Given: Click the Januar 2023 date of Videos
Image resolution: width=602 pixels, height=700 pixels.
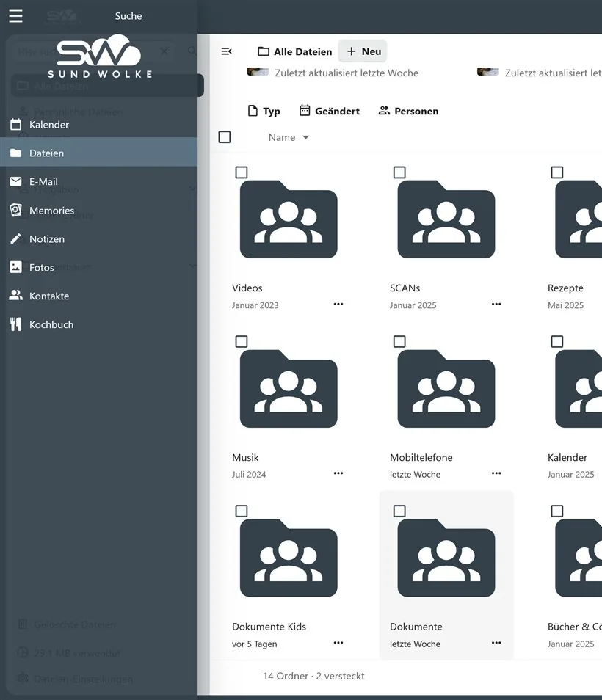Looking at the screenshot, I should 255,305.
